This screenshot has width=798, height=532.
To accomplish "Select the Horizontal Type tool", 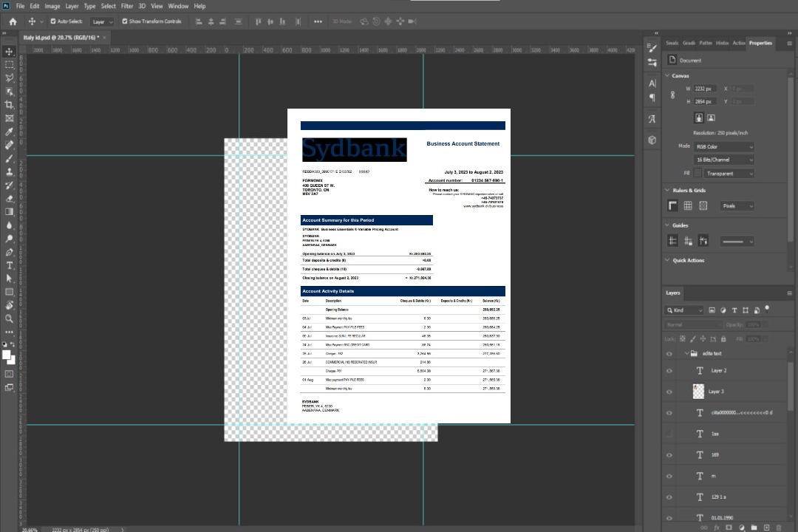I will click(9, 265).
